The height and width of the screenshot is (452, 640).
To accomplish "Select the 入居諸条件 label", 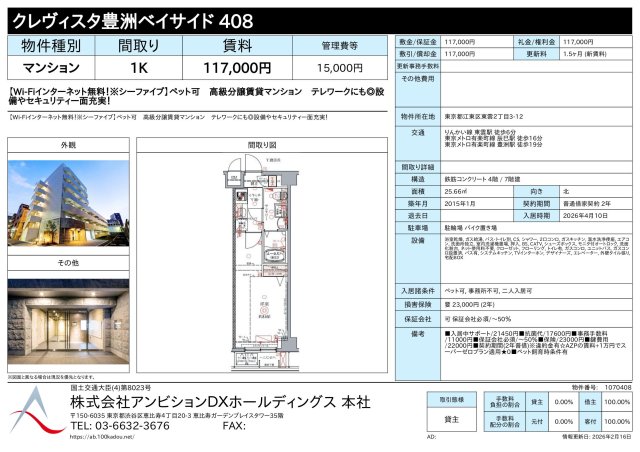I will coord(418,291).
